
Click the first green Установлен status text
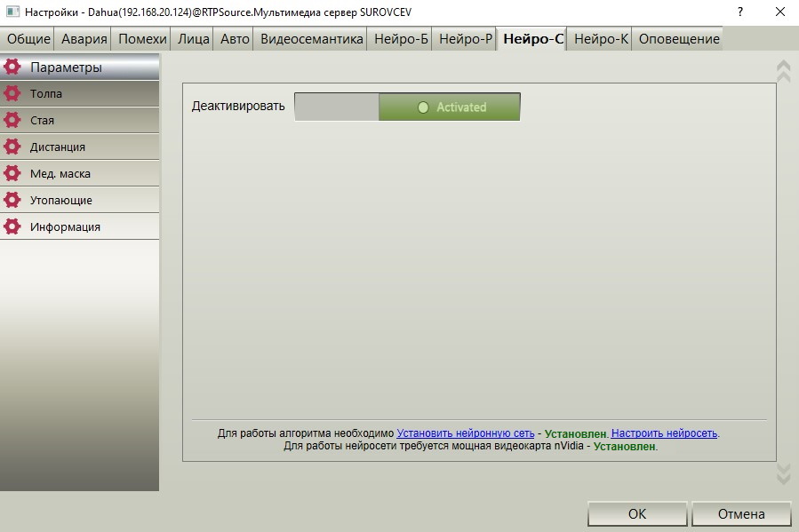pyautogui.click(x=575, y=433)
